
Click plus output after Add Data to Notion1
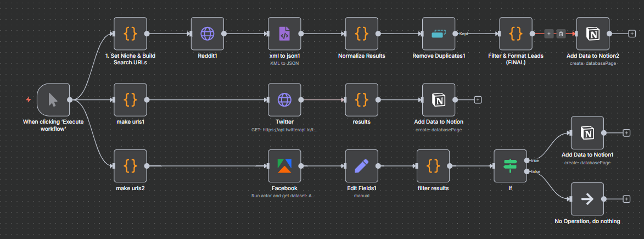[626, 132]
